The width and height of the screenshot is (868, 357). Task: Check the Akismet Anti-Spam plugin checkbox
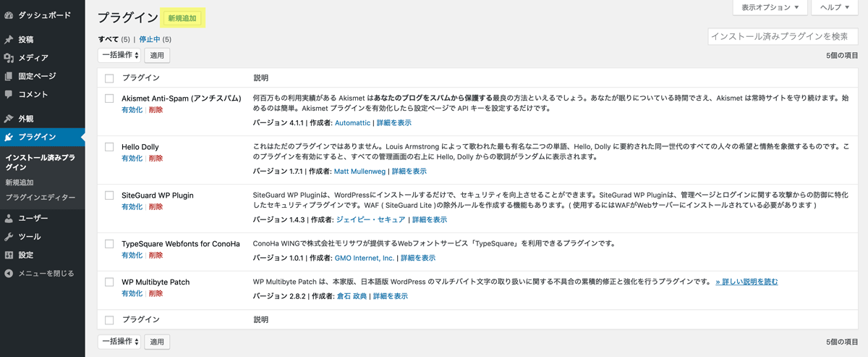point(109,98)
